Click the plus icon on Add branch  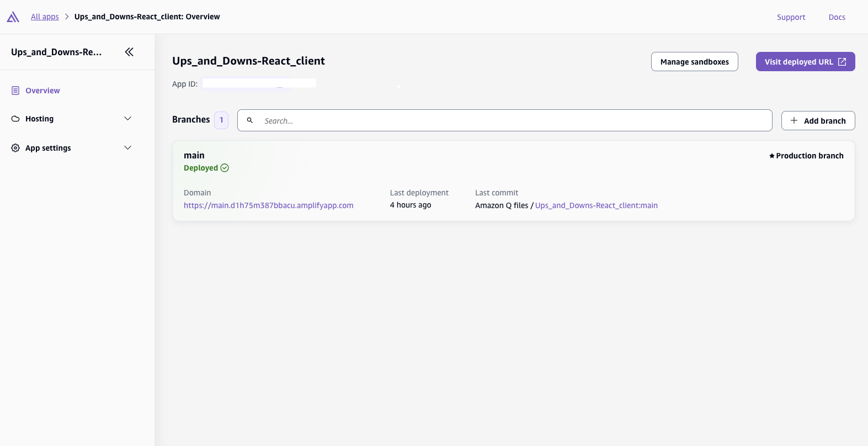[x=794, y=120]
